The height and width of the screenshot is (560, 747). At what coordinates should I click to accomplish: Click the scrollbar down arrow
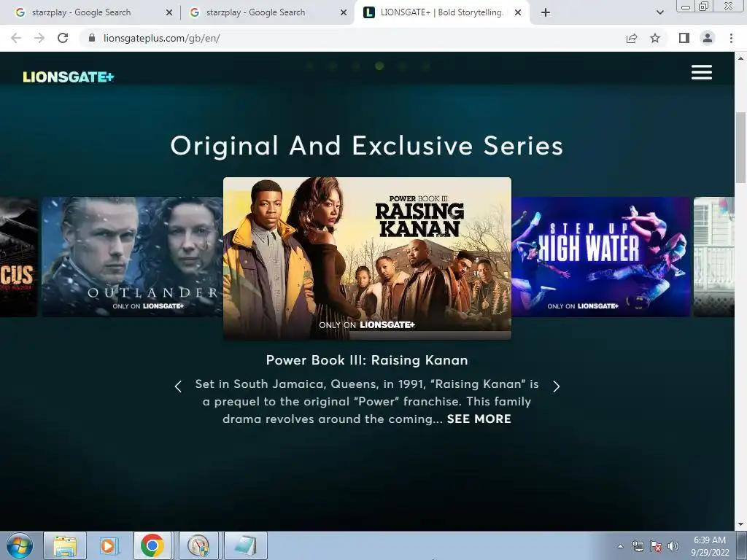coord(741,524)
